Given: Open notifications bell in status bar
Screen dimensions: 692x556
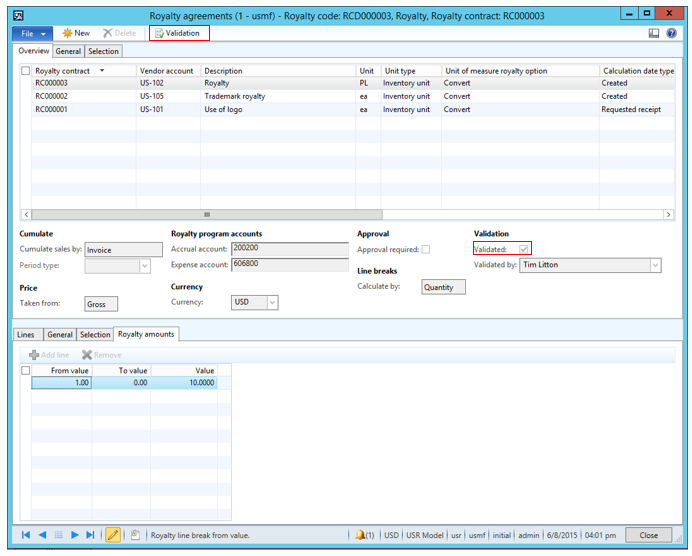Looking at the screenshot, I should coord(361,535).
